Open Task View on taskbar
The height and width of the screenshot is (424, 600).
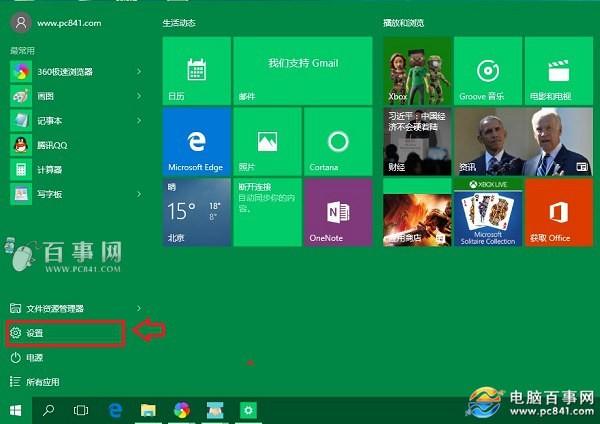(x=81, y=411)
